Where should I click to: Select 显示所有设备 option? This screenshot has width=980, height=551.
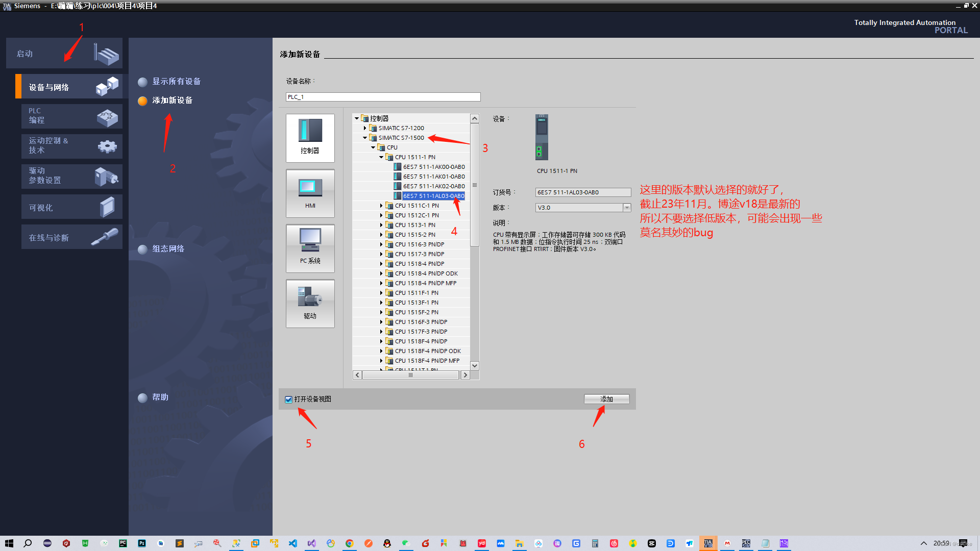(176, 82)
